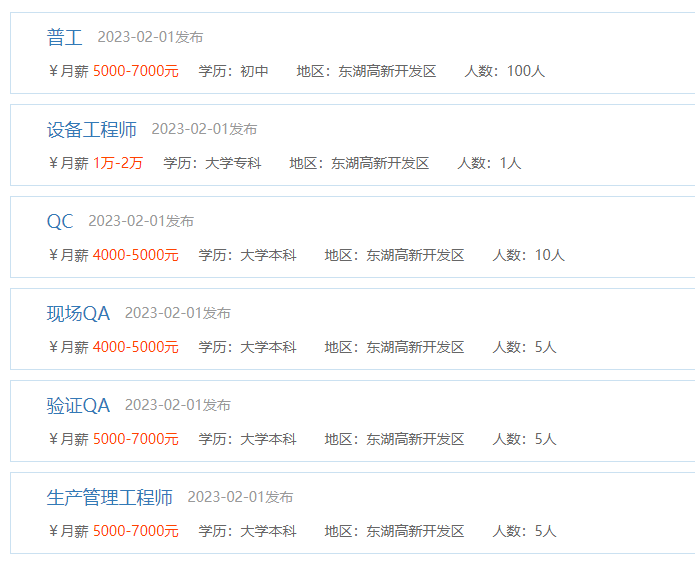Click the 4000-5000元 salary for 现场QA
Screen dimensions: 695x563
pos(136,348)
